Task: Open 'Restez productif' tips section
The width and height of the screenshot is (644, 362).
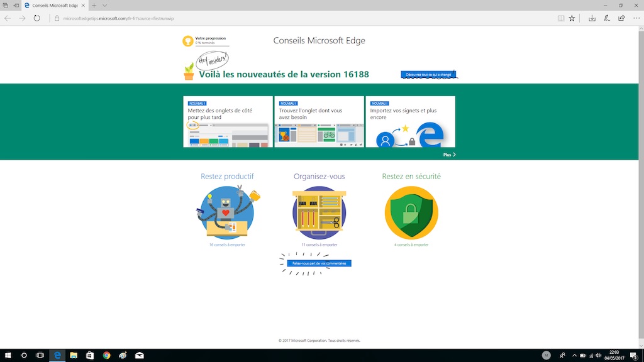Action: 227,177
